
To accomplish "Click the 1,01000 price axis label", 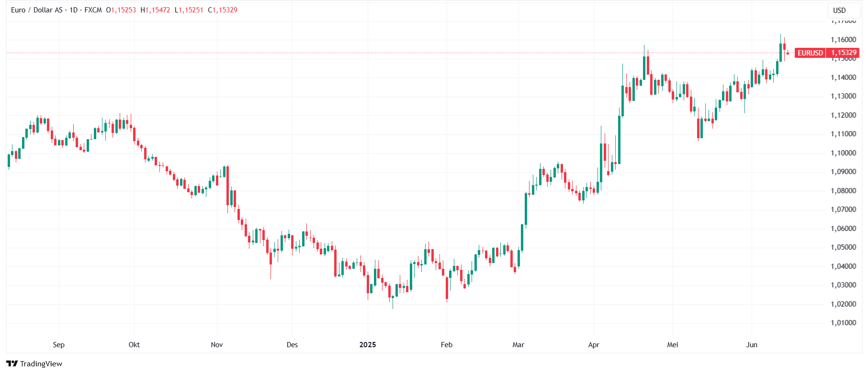I will click(x=844, y=323).
